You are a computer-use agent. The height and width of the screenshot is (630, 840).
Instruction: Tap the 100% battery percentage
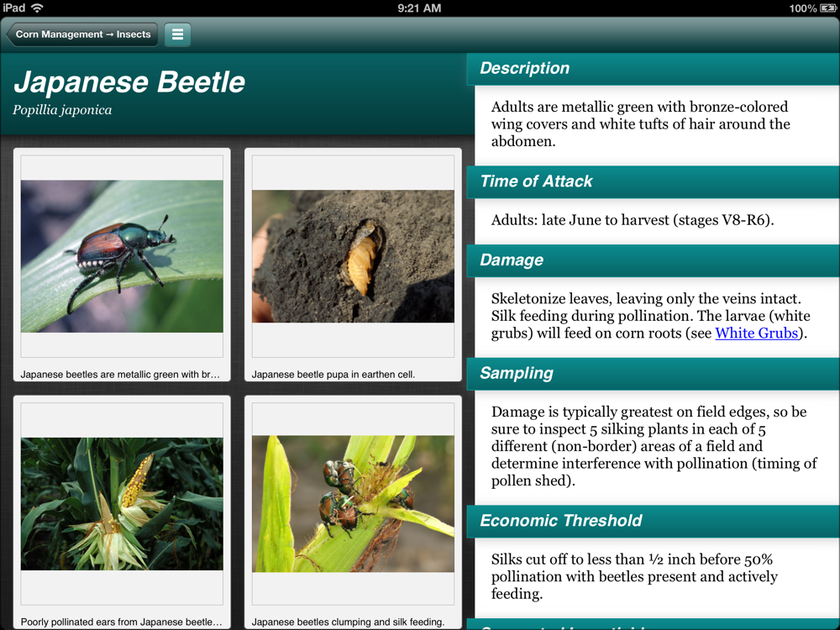pos(802,8)
